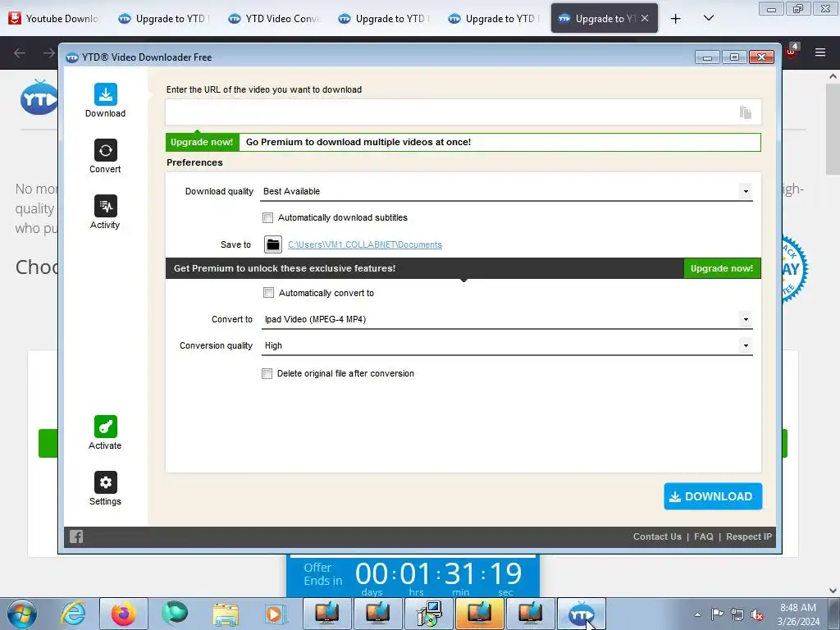Click the volume muted icon in system tray
Viewport: 840px width, 630px height.
[757, 614]
